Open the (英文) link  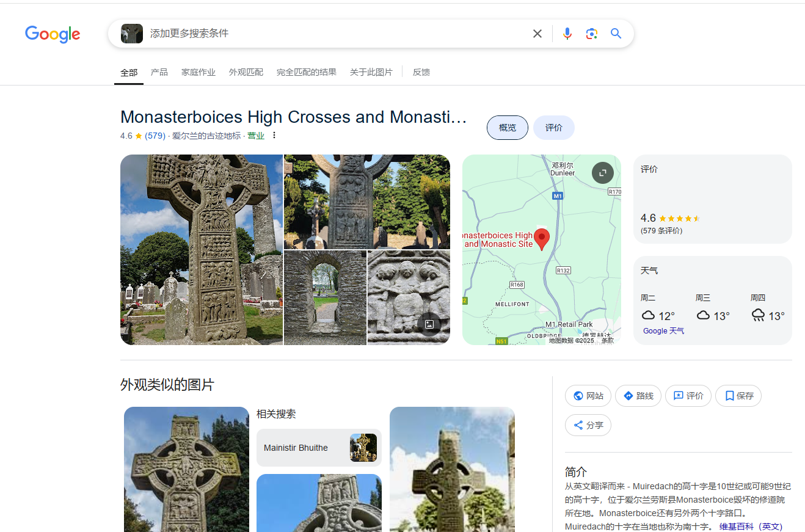point(770,527)
